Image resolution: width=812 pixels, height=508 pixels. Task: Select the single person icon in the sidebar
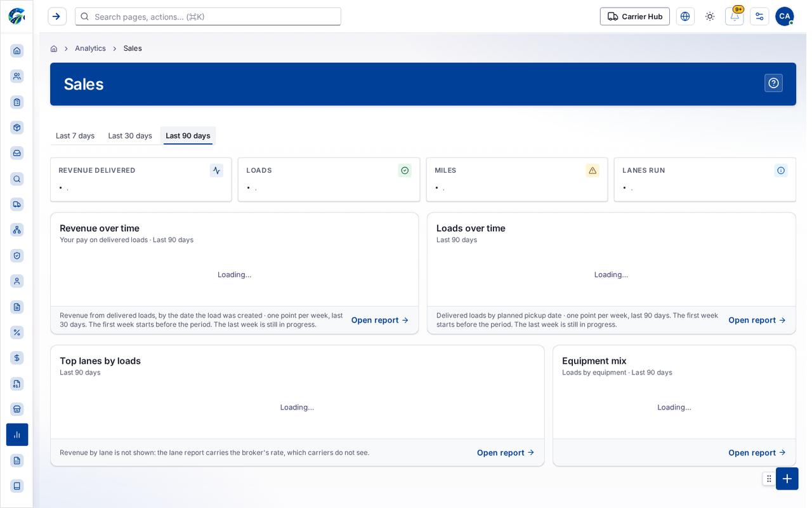tap(17, 281)
